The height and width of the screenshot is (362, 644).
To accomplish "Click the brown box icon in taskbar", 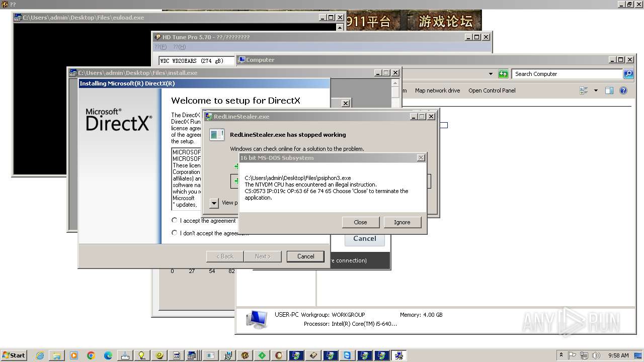I will coord(313,355).
